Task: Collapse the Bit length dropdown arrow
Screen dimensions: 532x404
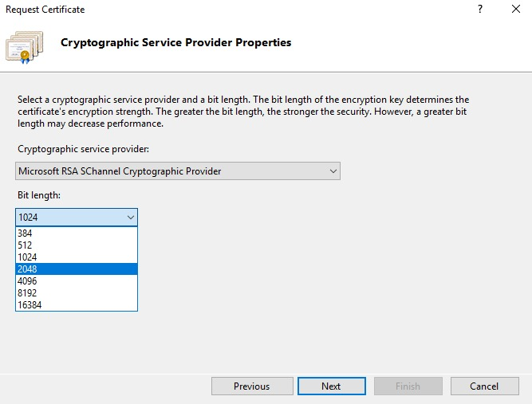Action: [x=130, y=217]
